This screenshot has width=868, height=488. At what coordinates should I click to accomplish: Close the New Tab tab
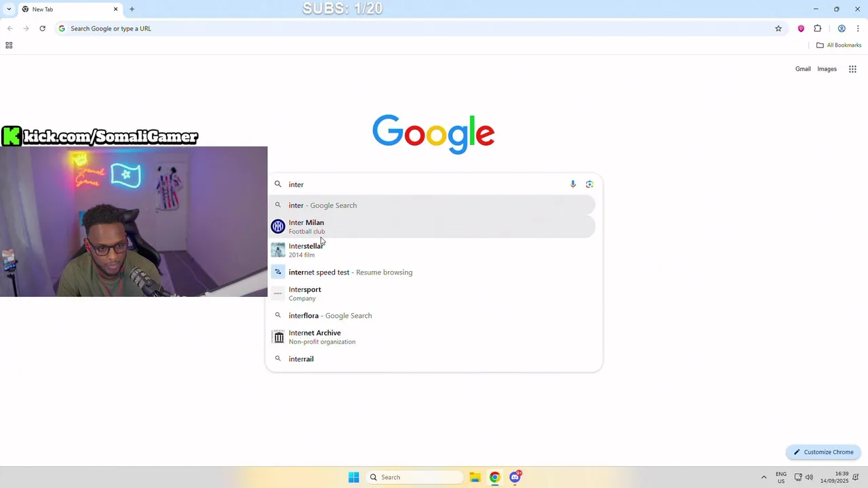coord(115,9)
